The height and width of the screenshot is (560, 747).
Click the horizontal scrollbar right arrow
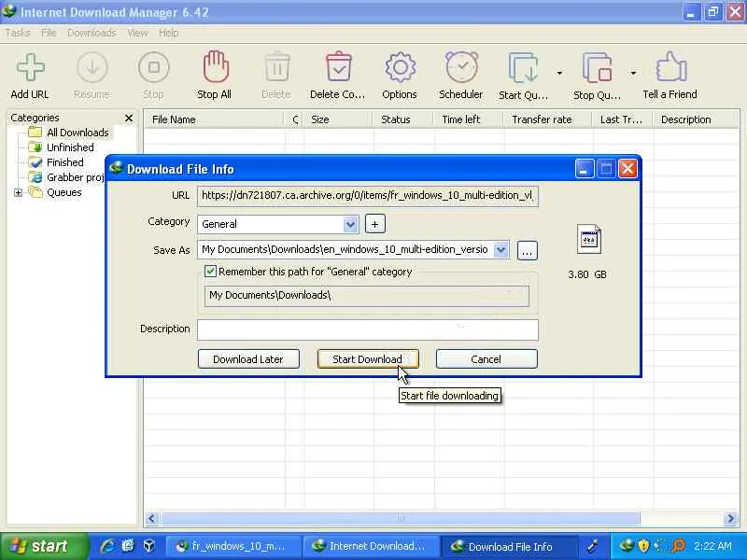[730, 519]
